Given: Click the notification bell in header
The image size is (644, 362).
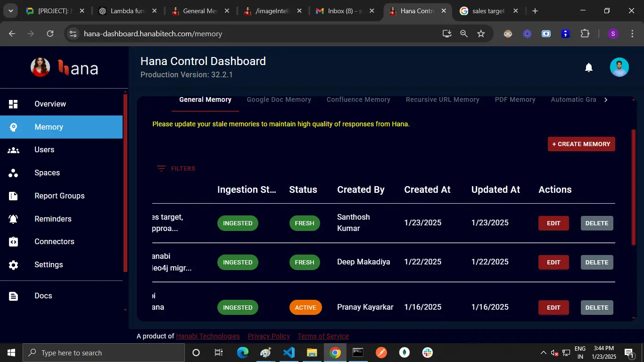Looking at the screenshot, I should 588,68.
